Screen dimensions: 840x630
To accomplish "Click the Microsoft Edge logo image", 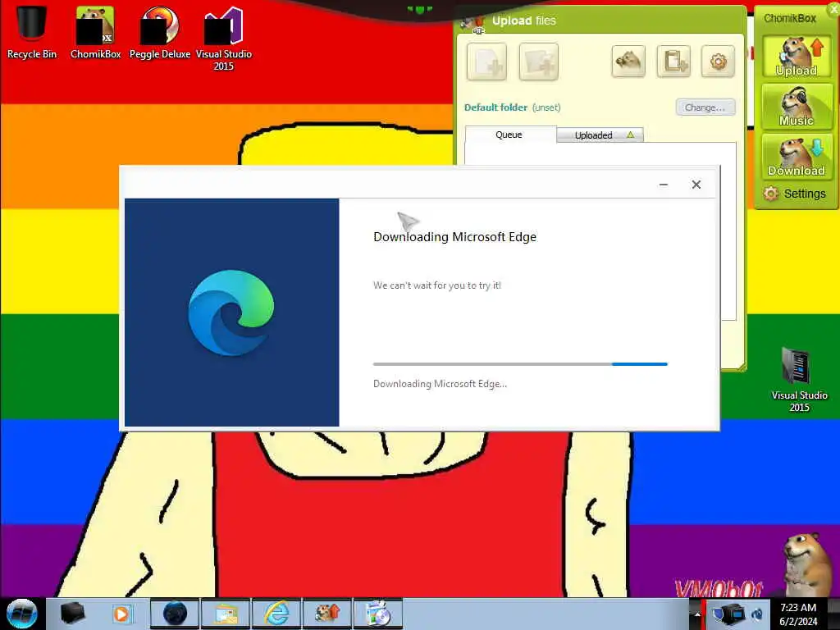I will (231, 313).
